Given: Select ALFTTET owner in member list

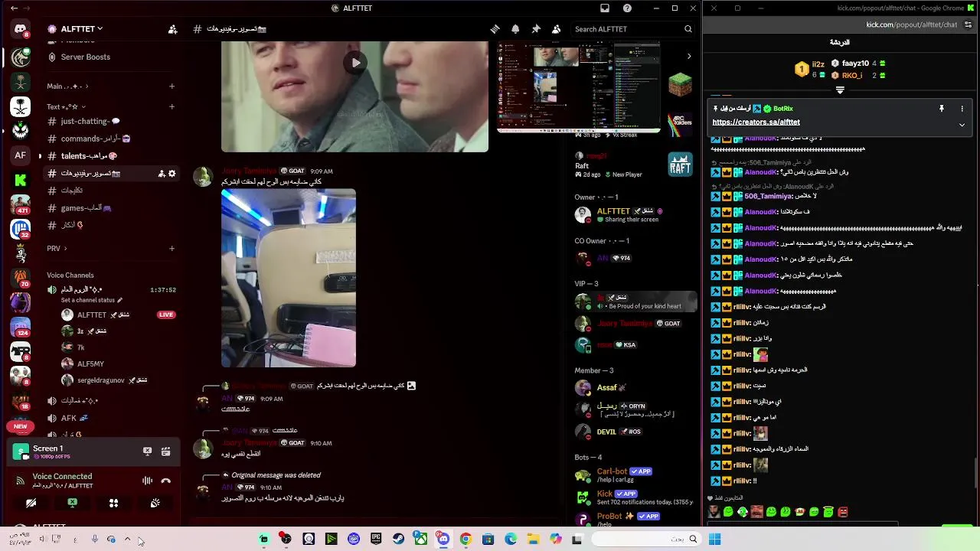Looking at the screenshot, I should click(634, 215).
